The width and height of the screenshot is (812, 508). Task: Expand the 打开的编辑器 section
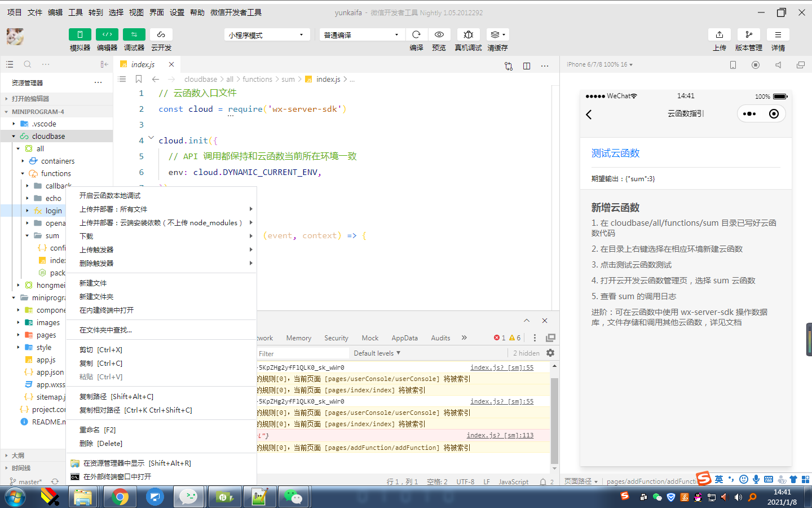[56, 98]
